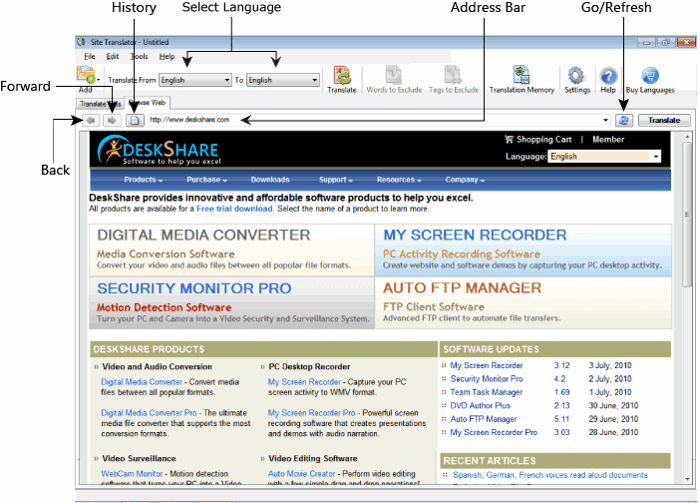Screen dimensions: 700x503
Task: Click the date 30 June, 2010
Action: tap(613, 406)
